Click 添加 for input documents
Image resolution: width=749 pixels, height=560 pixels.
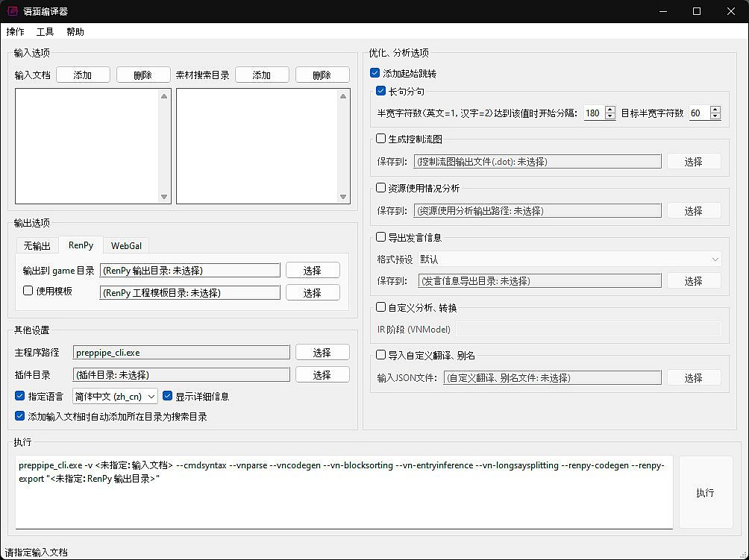(83, 75)
